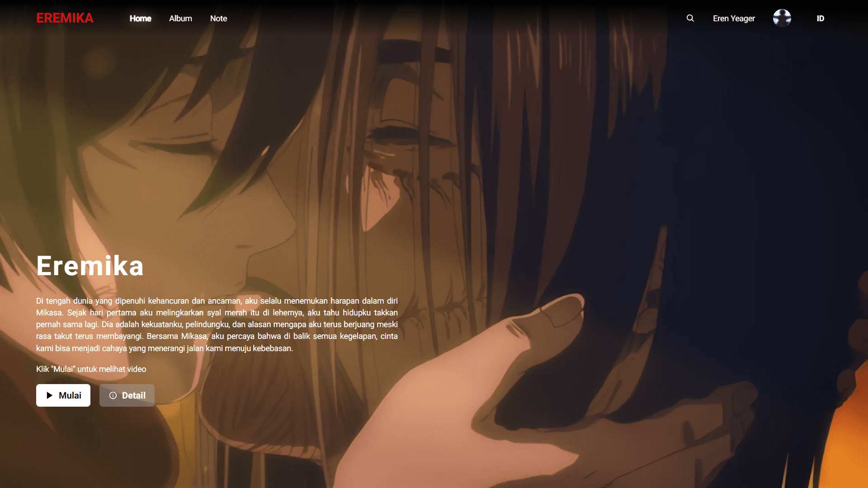Open the Note menu item
This screenshot has width=868, height=488.
pos(218,19)
